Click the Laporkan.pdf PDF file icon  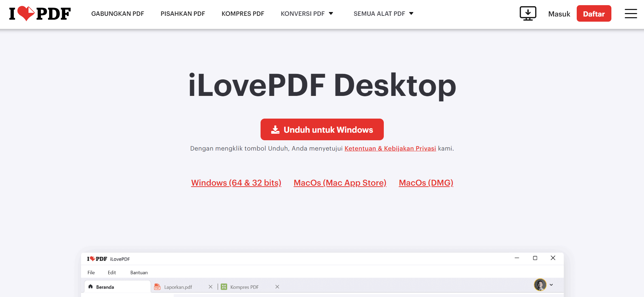coord(157,287)
